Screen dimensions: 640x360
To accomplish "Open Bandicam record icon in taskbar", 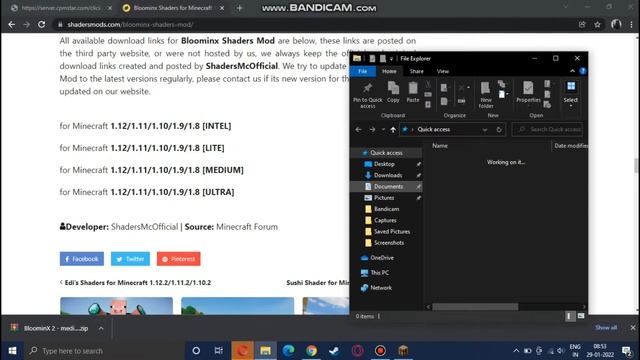I will coord(380,351).
